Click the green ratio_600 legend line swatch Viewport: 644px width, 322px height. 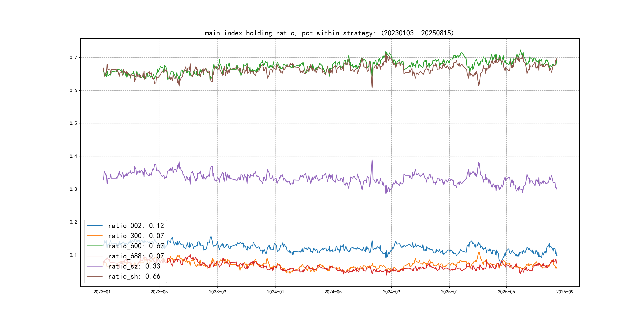(94, 246)
